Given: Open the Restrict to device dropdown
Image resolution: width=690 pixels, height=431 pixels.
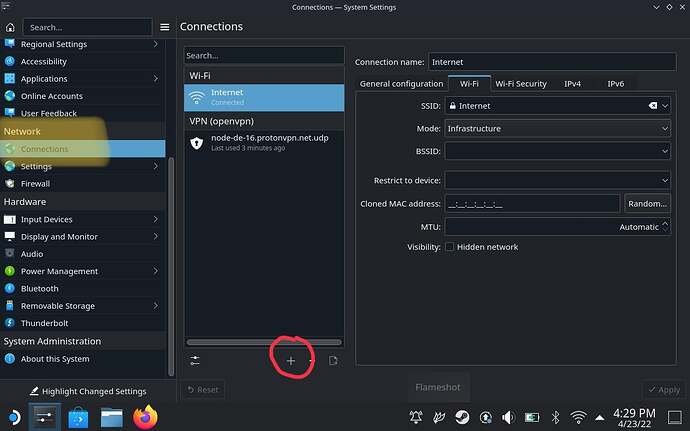Looking at the screenshot, I should coord(557,180).
